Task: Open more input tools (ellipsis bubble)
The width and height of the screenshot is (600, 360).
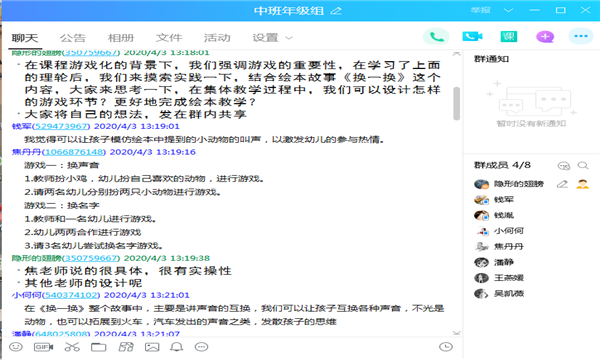Action: click(201, 347)
